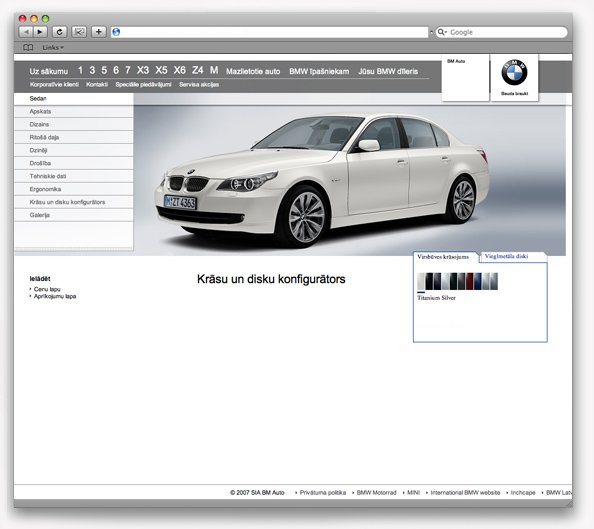Screen dimensions: 594x529
Task: Open the 7 series menu item
Action: tap(128, 70)
